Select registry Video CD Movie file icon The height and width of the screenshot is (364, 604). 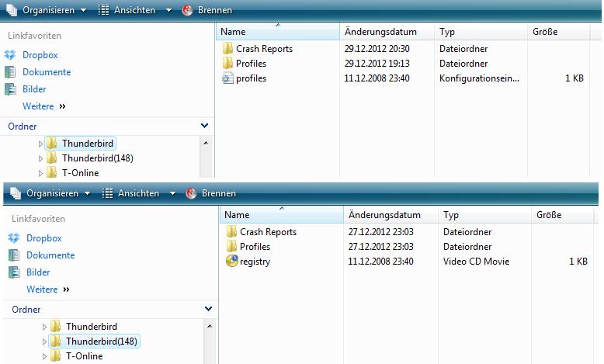232,261
